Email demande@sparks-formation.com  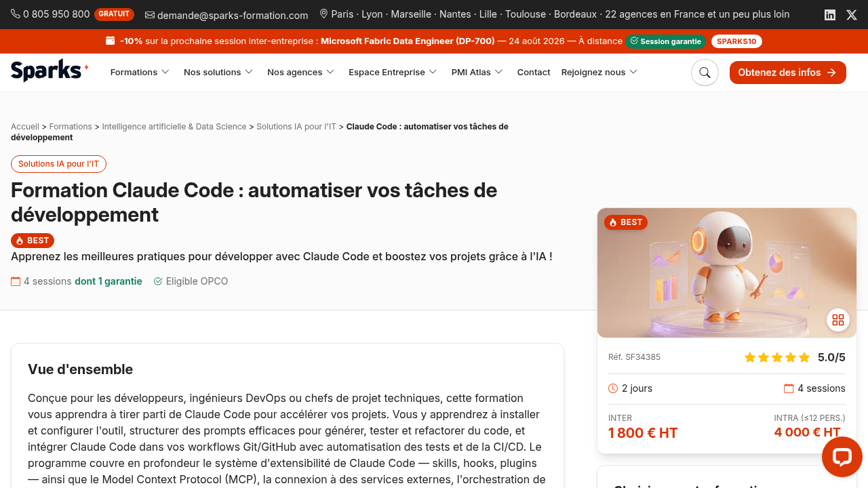[233, 15]
